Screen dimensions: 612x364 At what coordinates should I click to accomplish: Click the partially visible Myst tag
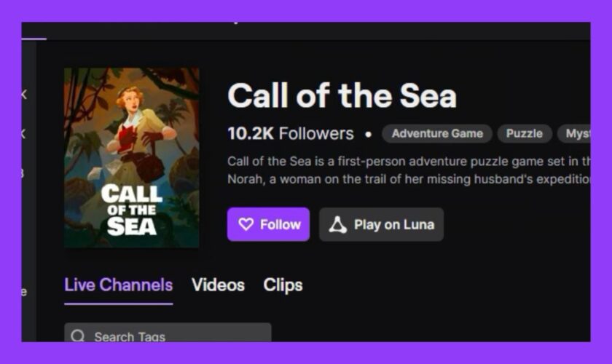tap(576, 133)
